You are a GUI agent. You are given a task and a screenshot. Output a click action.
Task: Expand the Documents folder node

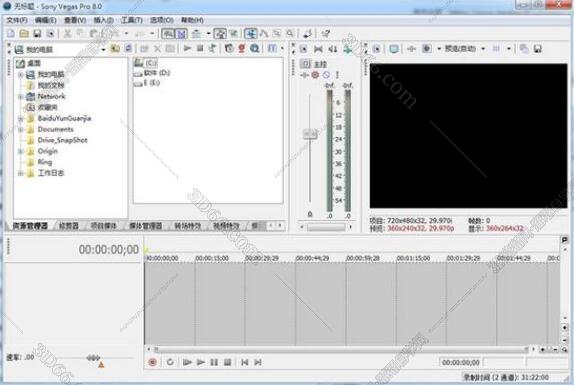21,130
